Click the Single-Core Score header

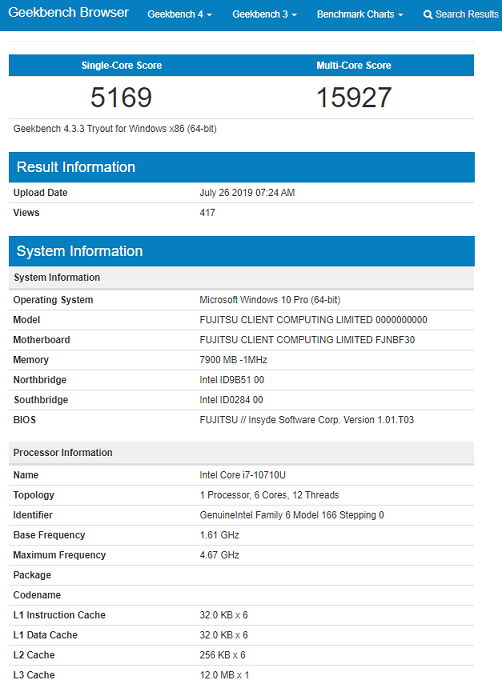pyautogui.click(x=121, y=65)
